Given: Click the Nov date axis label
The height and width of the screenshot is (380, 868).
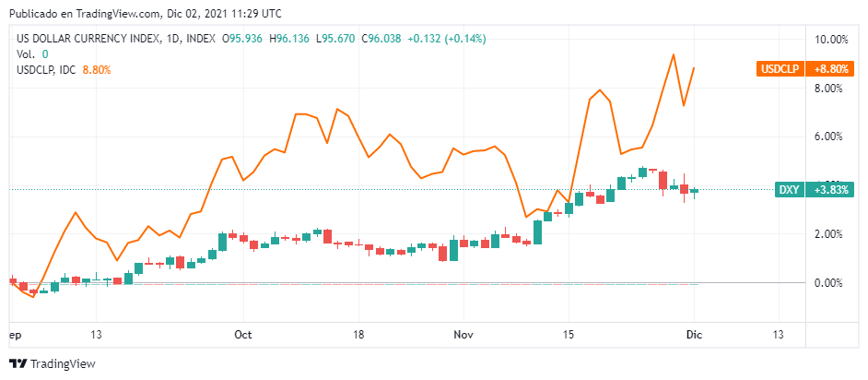Looking at the screenshot, I should click(x=463, y=335).
